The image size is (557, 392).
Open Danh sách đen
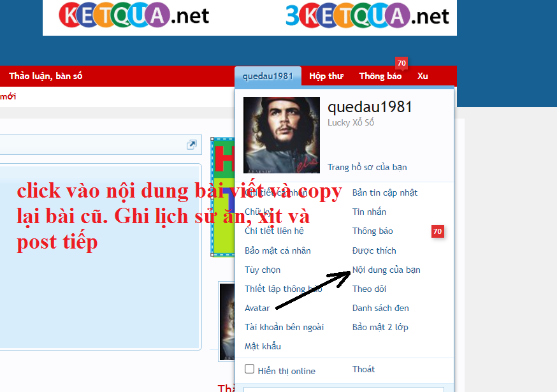point(380,308)
